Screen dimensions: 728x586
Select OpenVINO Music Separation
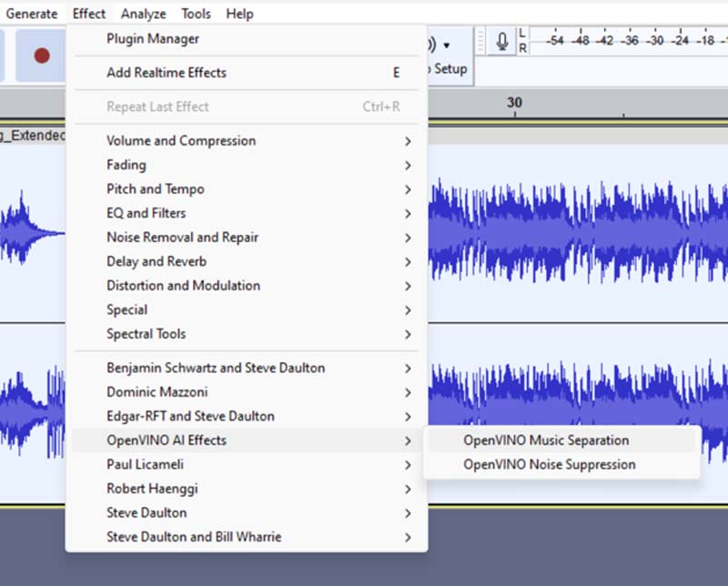pos(561,440)
